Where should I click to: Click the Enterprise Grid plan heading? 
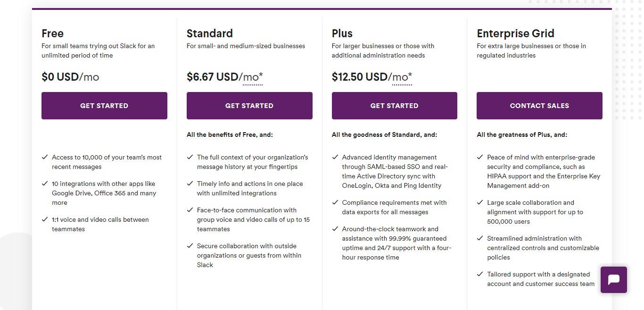tap(515, 34)
